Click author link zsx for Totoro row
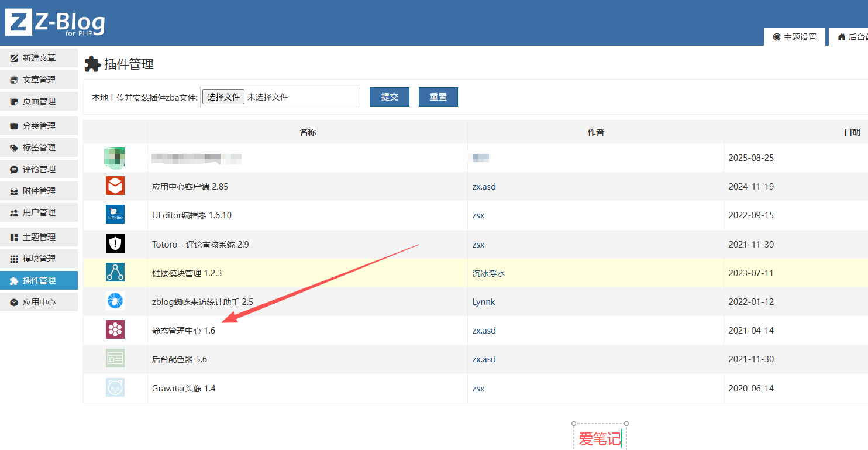 (478, 245)
